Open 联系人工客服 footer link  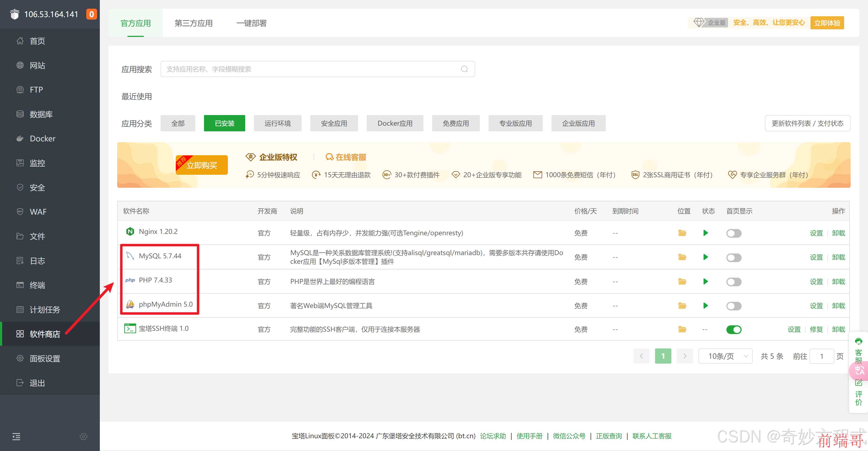point(652,436)
